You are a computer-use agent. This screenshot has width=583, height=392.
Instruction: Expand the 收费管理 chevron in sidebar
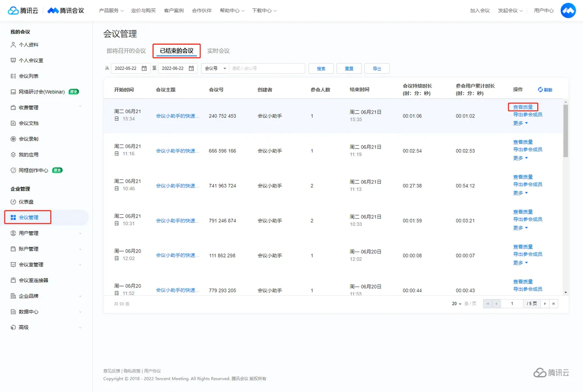(80, 107)
